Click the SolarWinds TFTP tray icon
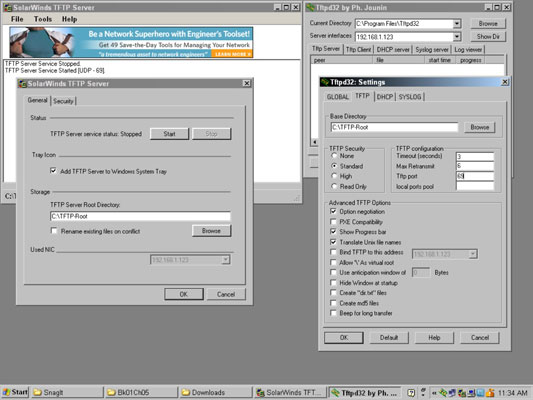 coord(462,393)
